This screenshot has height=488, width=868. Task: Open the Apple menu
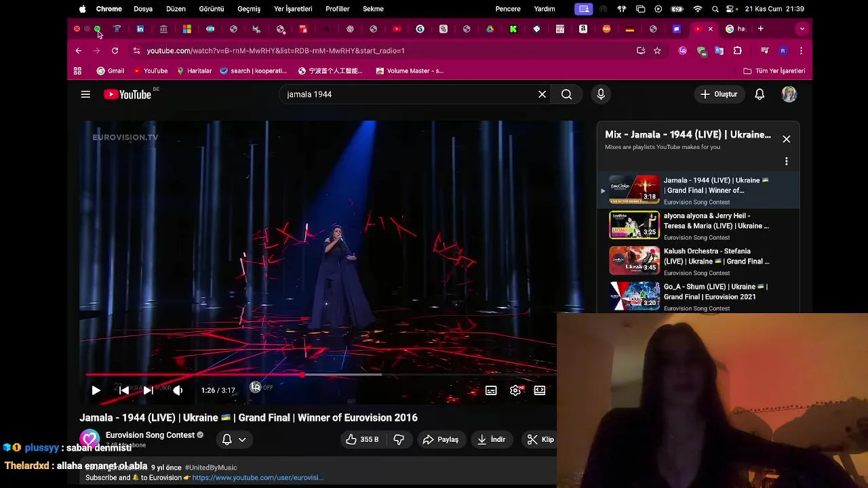82,9
